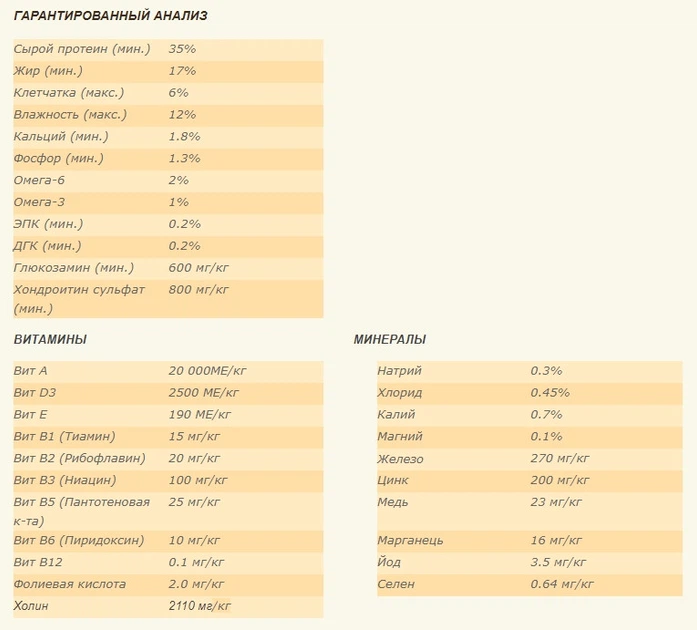Click the ГАРАНТИРОВАННЫЙ АНАЛИЗ heading
This screenshot has height=630, width=697.
coord(110,16)
